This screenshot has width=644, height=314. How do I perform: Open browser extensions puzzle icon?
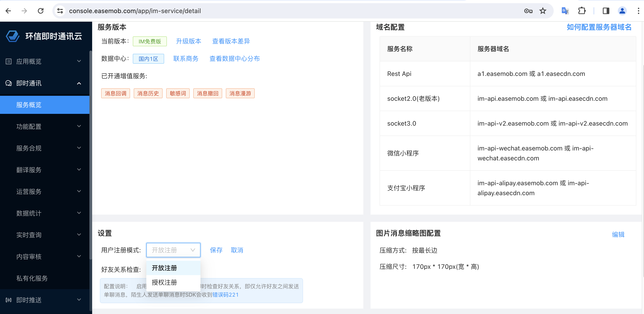(x=582, y=11)
